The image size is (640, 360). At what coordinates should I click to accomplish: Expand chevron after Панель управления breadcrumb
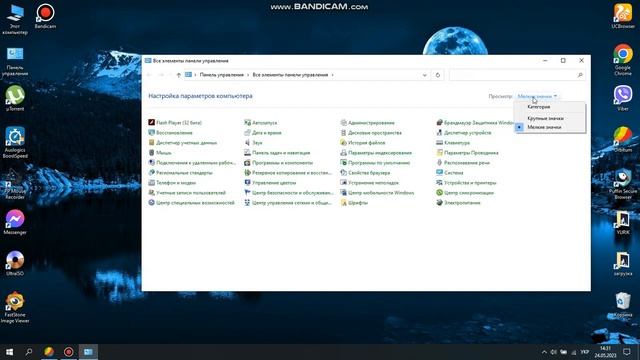coord(248,75)
